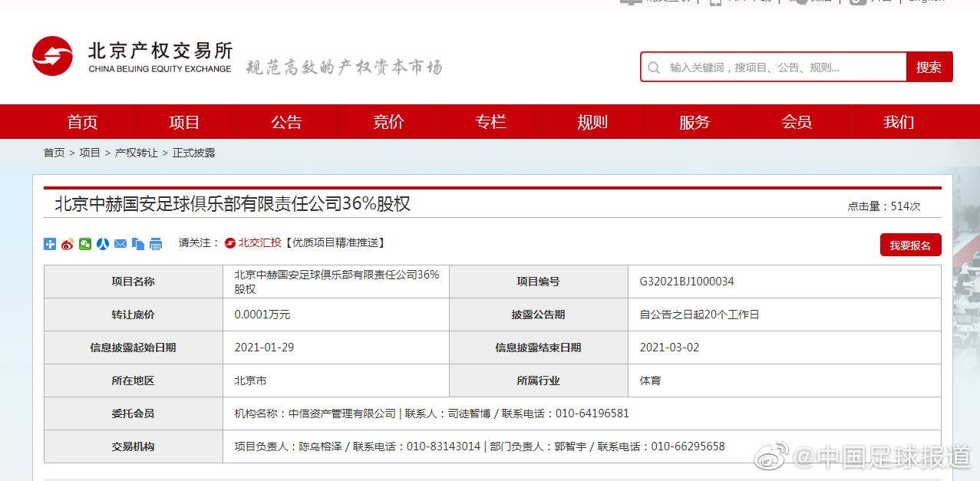Viewport: 980px width, 481px height.
Task: Click the 中信资产管理有限公司 member row
Action: click(x=582, y=413)
